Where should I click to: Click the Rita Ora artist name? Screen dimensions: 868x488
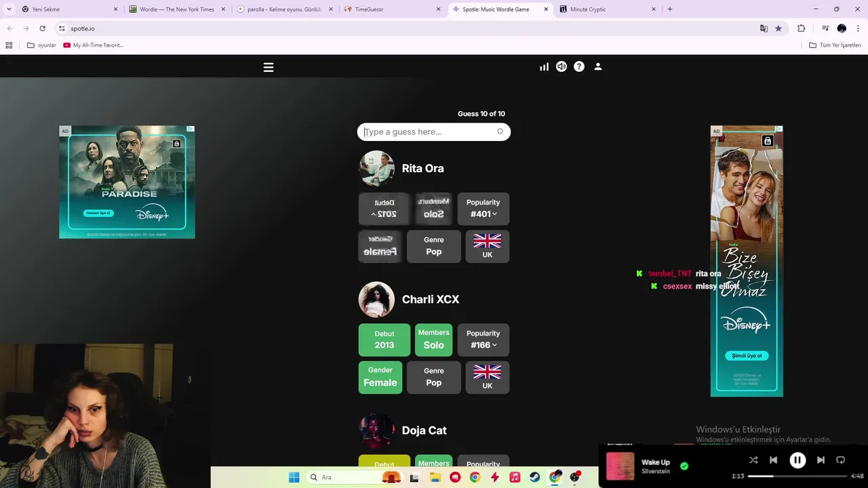pos(422,168)
